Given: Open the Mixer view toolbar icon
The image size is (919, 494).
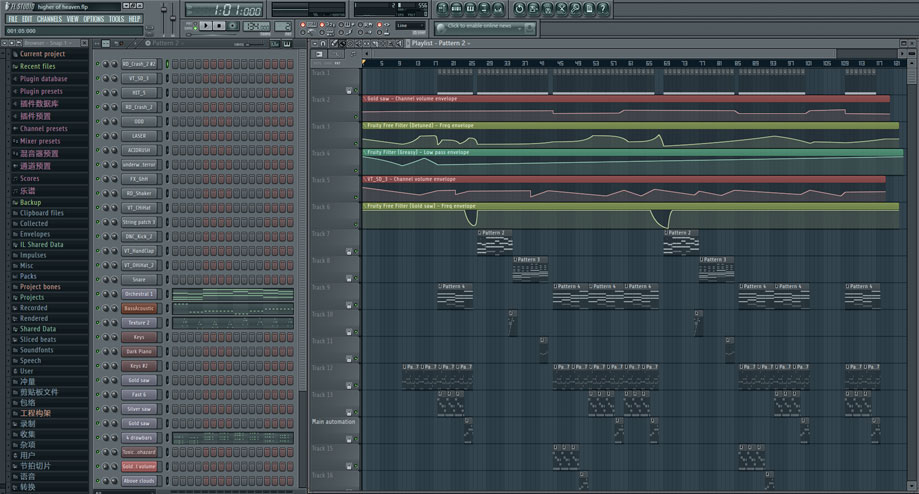Looking at the screenshot, I should point(498,9).
